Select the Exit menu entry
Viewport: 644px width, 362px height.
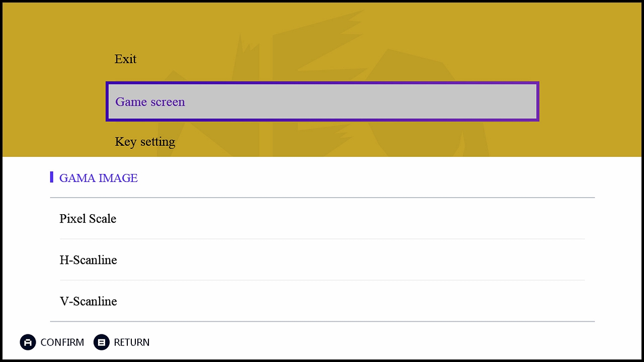[x=125, y=59]
